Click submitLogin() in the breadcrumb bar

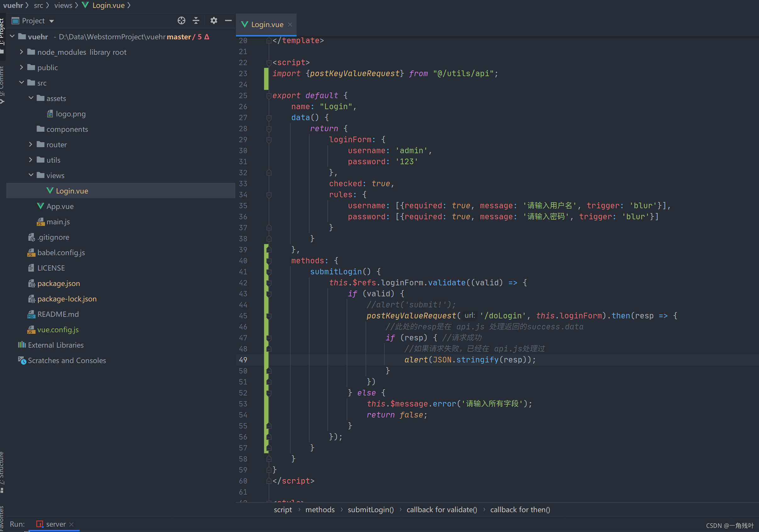click(x=370, y=510)
